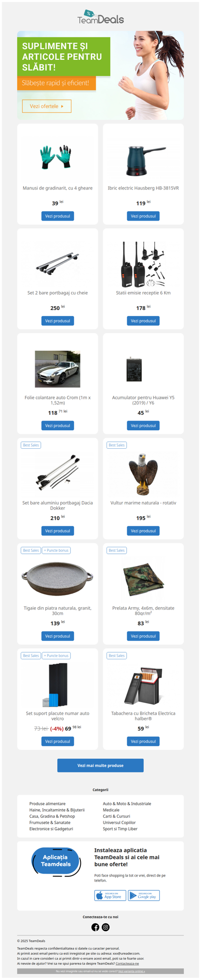Screen dimensions: 201x980
Task: Click Vezi produsul under Statii emisie receptie
Action: 143,321
